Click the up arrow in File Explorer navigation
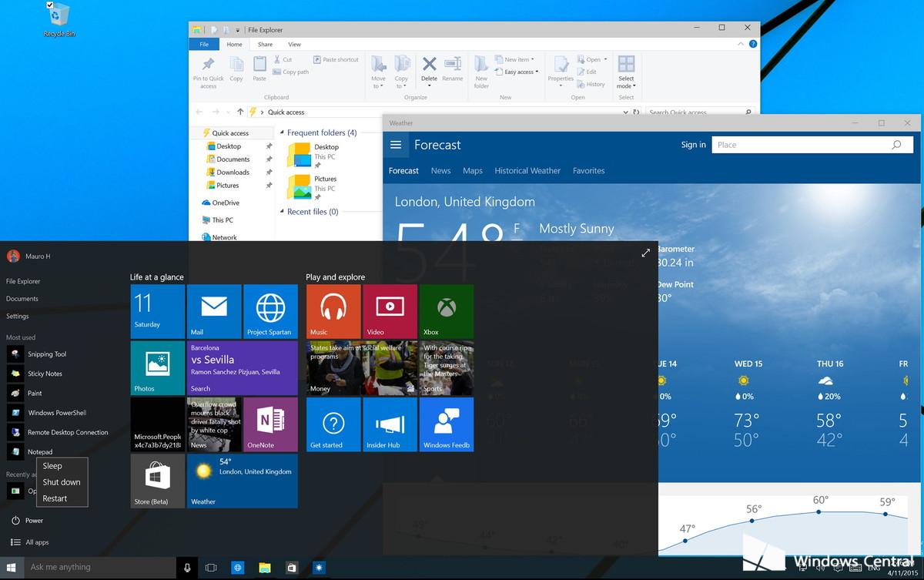The height and width of the screenshot is (580, 924). click(x=241, y=112)
